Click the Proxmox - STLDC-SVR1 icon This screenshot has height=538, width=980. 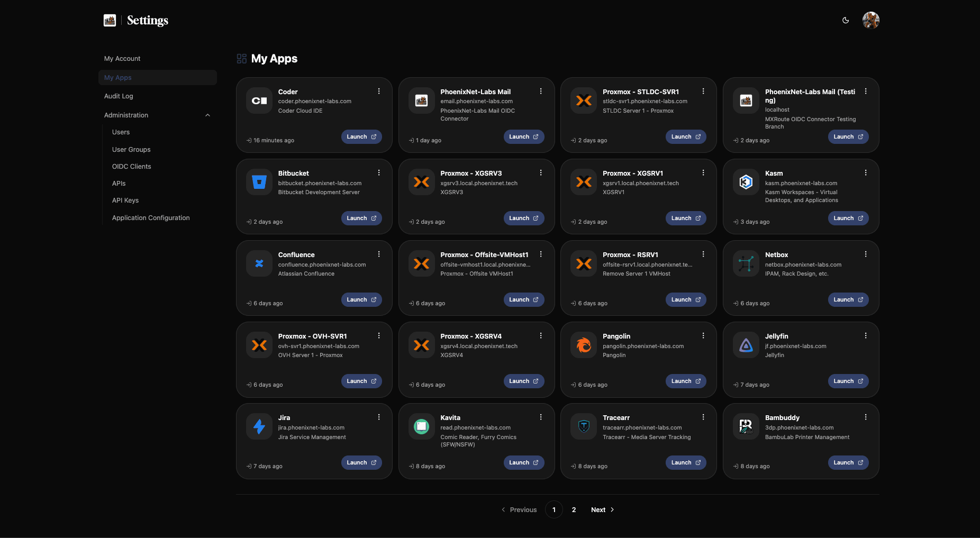coord(584,101)
